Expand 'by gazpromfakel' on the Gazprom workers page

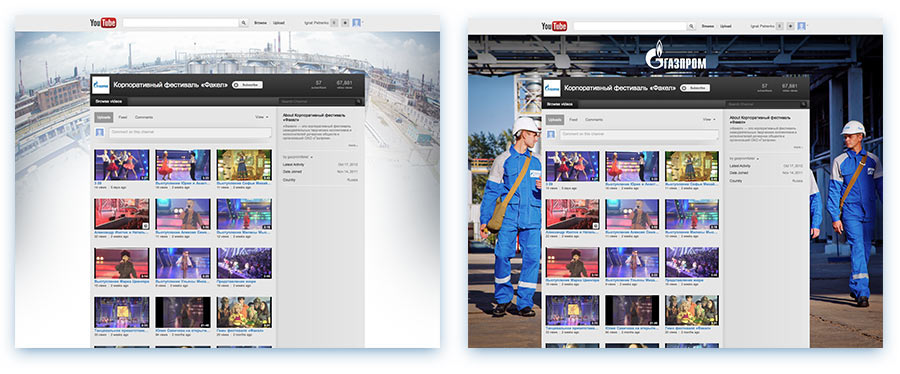pos(745,158)
